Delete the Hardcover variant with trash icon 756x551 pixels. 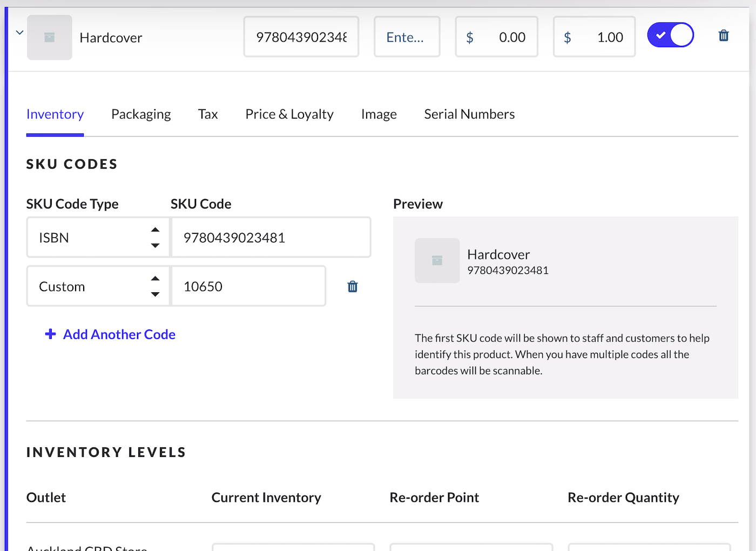click(724, 36)
